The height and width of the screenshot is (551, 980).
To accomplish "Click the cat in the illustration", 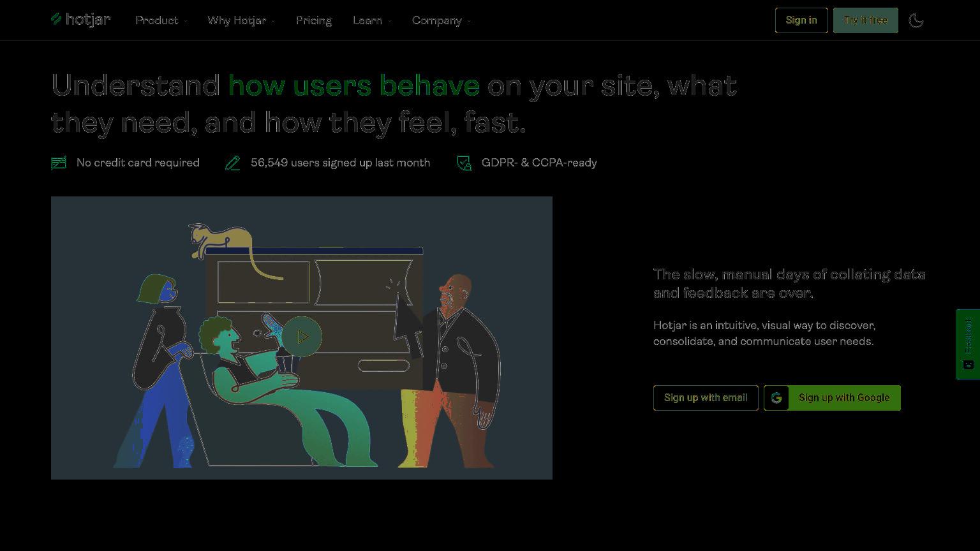I will click(220, 241).
